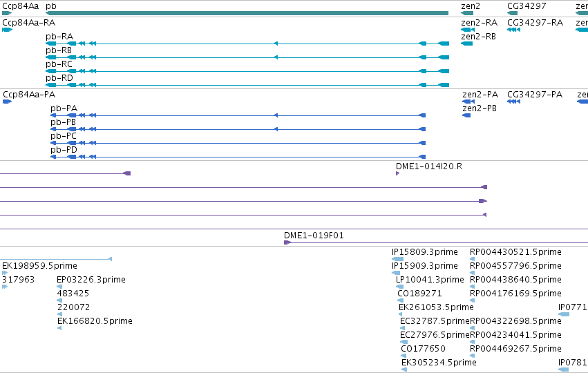Click the 220072 EST label
Image resolution: width=588 pixels, height=373 pixels.
73,307
